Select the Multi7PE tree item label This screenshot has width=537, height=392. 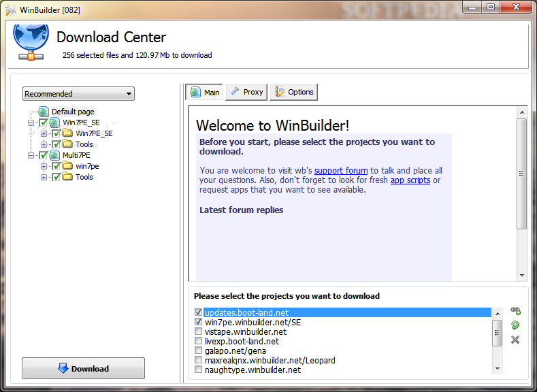[x=76, y=155]
